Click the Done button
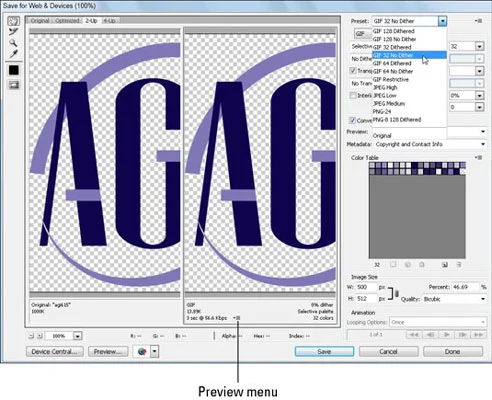The image size is (492, 400). tap(453, 351)
